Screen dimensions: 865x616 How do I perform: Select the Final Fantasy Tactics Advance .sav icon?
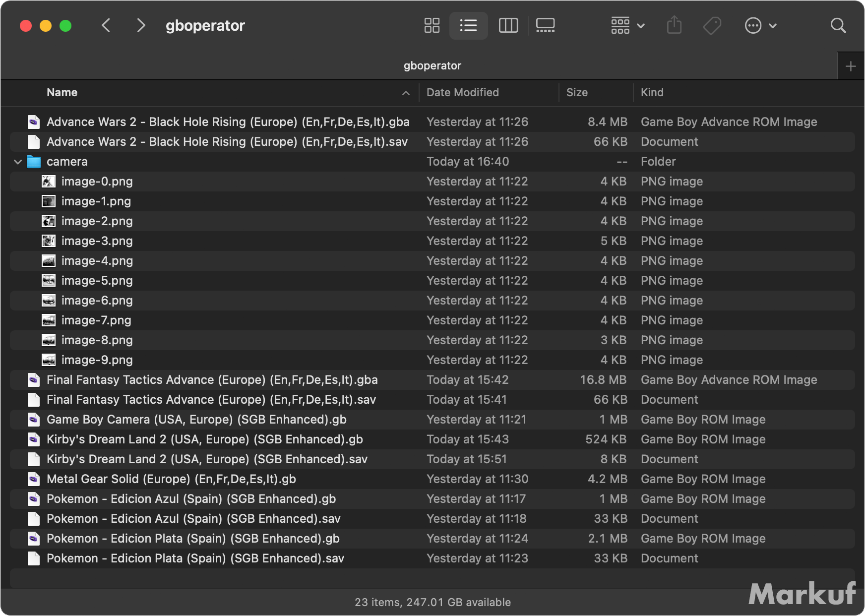(34, 400)
